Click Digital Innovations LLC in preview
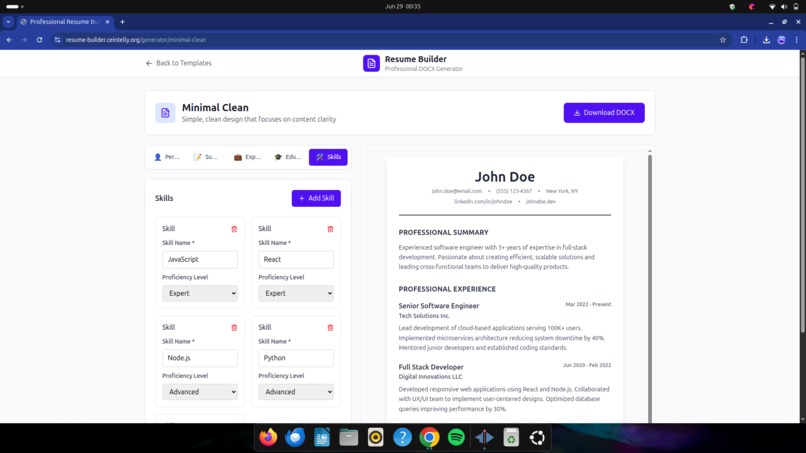 (430, 376)
